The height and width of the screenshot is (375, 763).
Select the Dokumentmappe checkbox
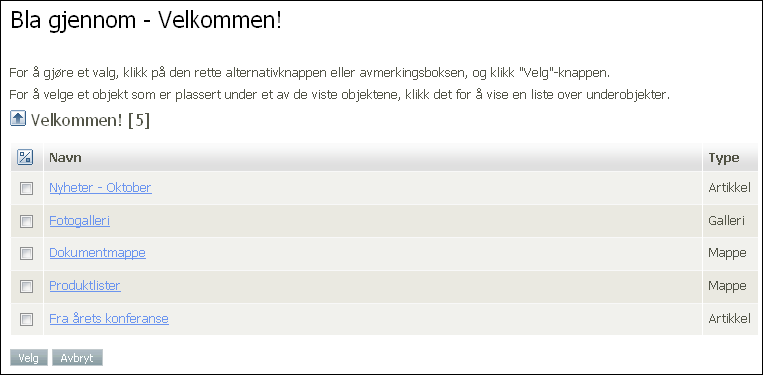pos(26,253)
